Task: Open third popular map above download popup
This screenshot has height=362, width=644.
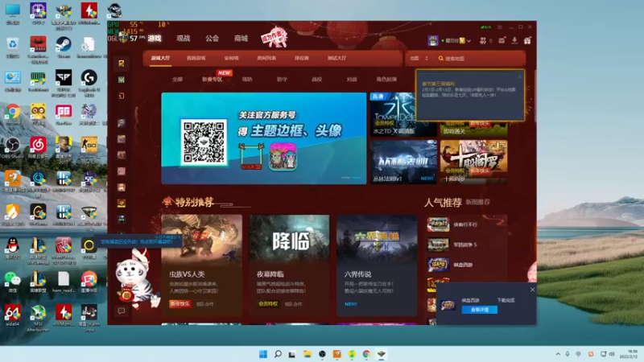Action: (466, 265)
